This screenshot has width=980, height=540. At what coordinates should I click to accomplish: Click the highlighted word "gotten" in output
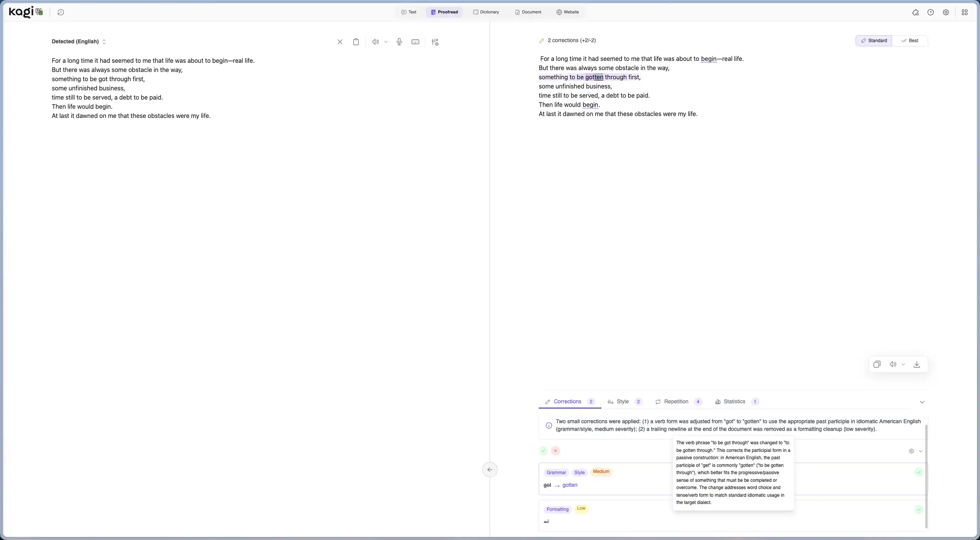[x=594, y=77]
